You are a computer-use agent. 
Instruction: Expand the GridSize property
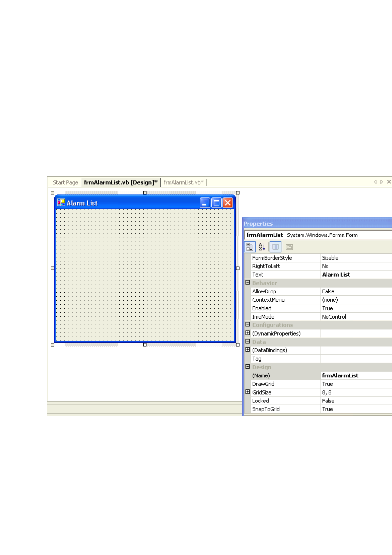tap(248, 392)
